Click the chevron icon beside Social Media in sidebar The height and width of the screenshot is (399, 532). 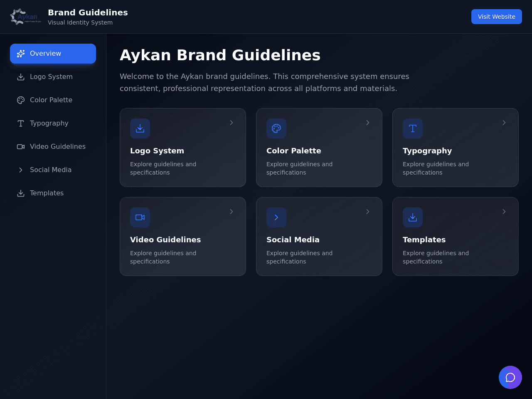point(21,170)
